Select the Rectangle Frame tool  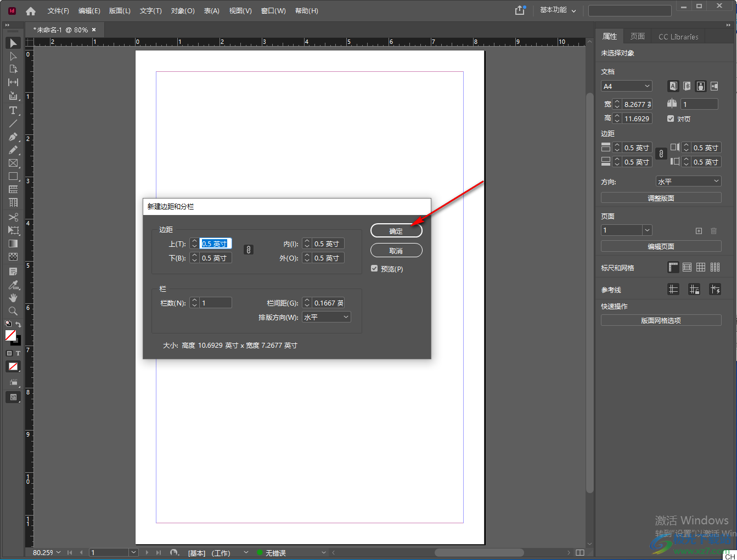13,163
